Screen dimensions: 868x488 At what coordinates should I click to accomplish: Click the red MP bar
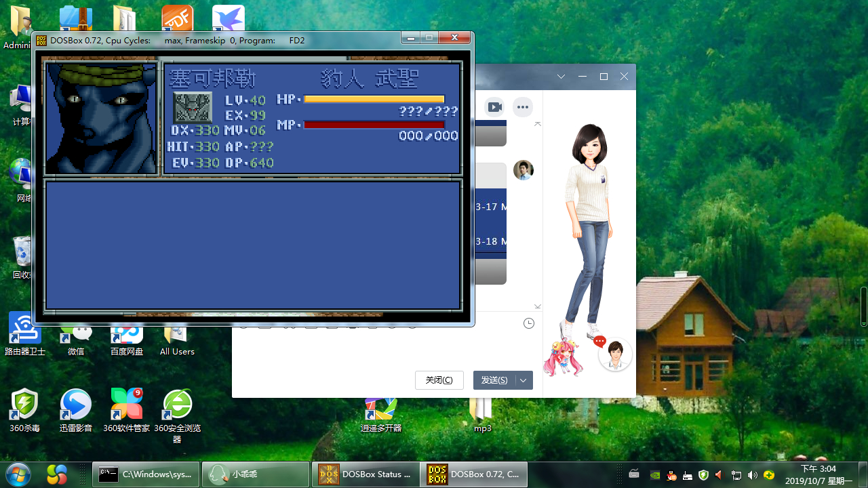tap(374, 125)
